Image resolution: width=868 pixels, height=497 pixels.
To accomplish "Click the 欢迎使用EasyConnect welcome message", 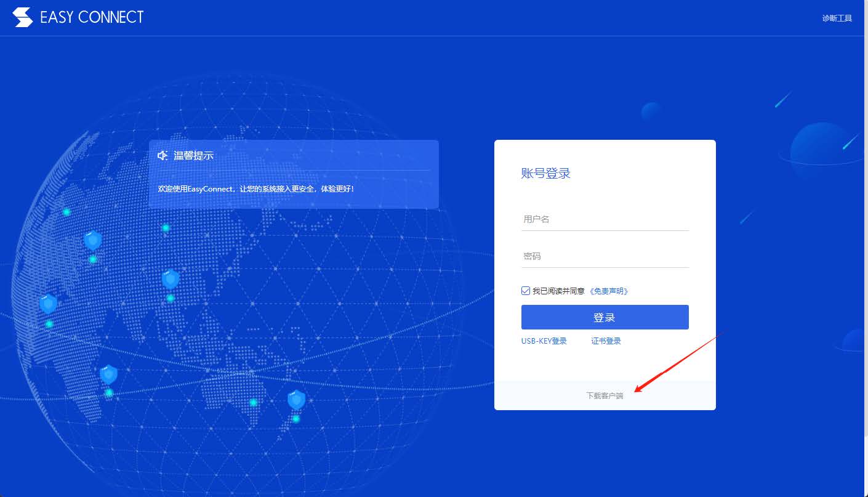I will (256, 188).
